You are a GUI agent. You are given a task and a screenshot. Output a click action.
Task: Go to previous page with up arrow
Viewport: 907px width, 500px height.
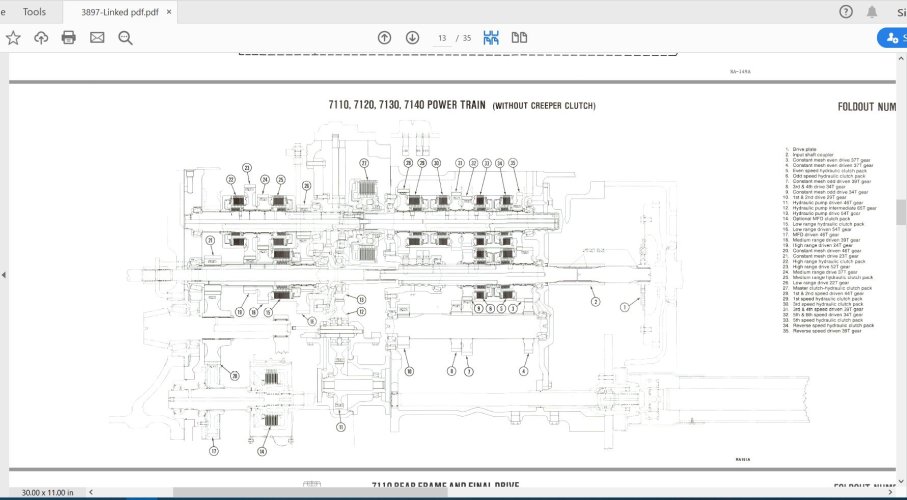384,38
